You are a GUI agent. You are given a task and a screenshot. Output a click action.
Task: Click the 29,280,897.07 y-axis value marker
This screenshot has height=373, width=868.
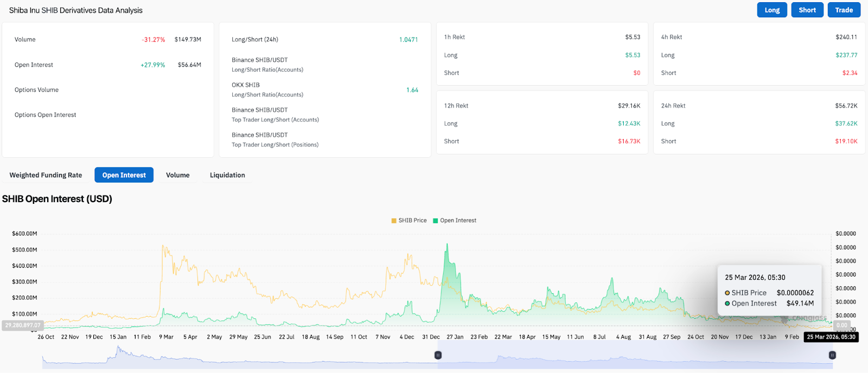[23, 325]
